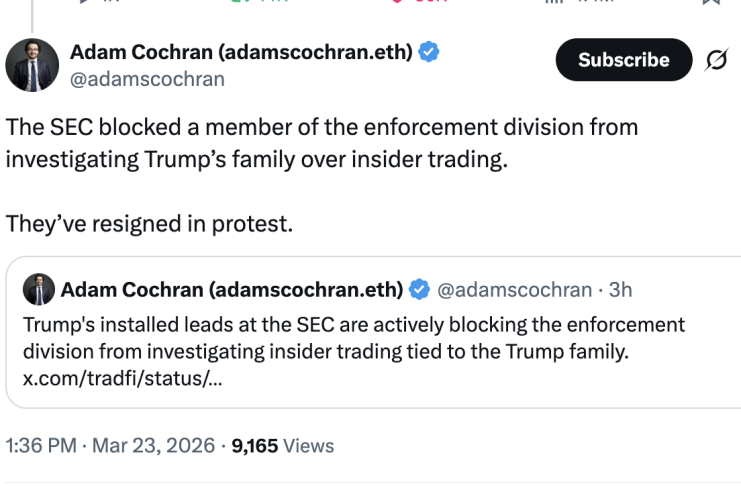Click the small avatar in the quoted post
Screen dimensions: 741x486
(38, 290)
